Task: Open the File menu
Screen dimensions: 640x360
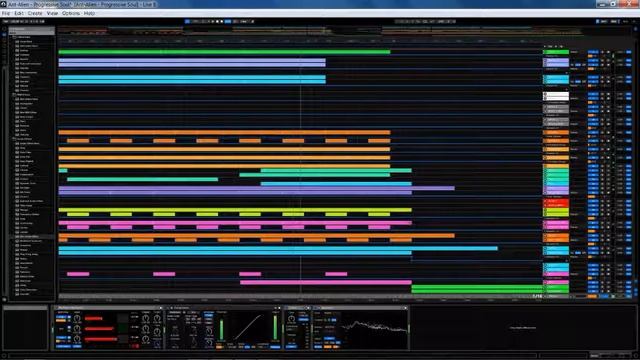Action: pyautogui.click(x=6, y=13)
